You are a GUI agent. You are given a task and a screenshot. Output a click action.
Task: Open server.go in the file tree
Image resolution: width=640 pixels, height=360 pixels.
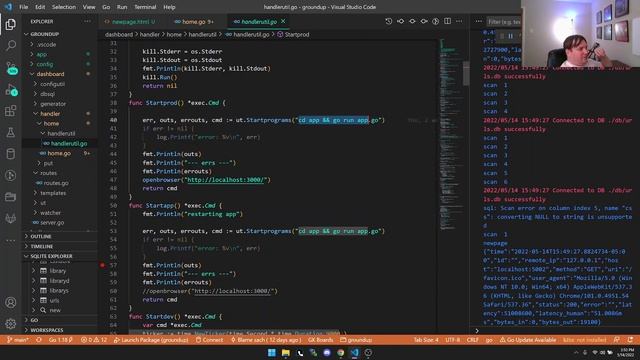click(52, 222)
